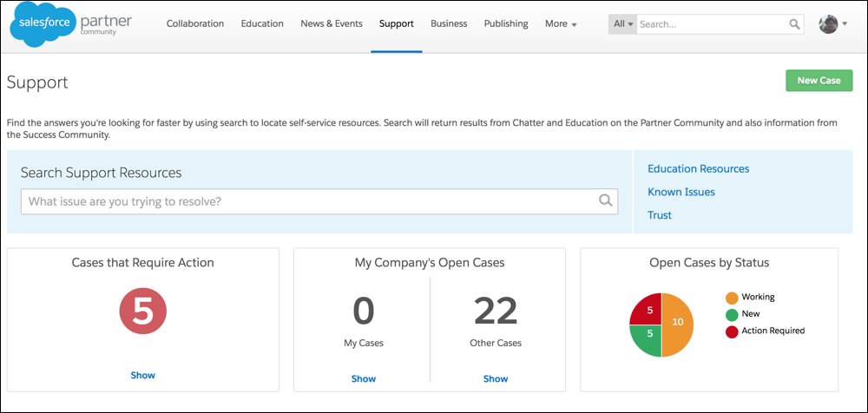
Task: Click the 0 My Cases count
Action: pyautogui.click(x=363, y=311)
